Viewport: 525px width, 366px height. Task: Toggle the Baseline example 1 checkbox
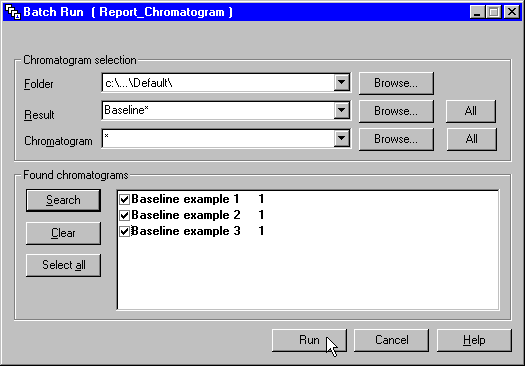click(125, 199)
